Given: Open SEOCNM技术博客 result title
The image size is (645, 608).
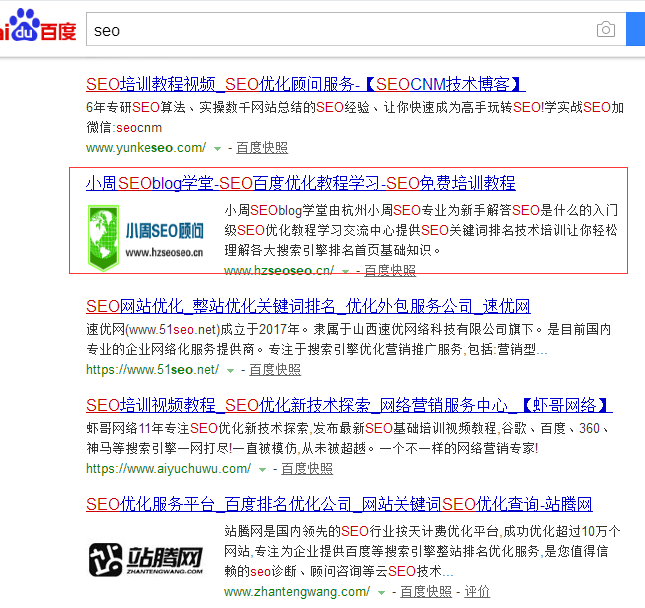Looking at the screenshot, I should [x=306, y=84].
